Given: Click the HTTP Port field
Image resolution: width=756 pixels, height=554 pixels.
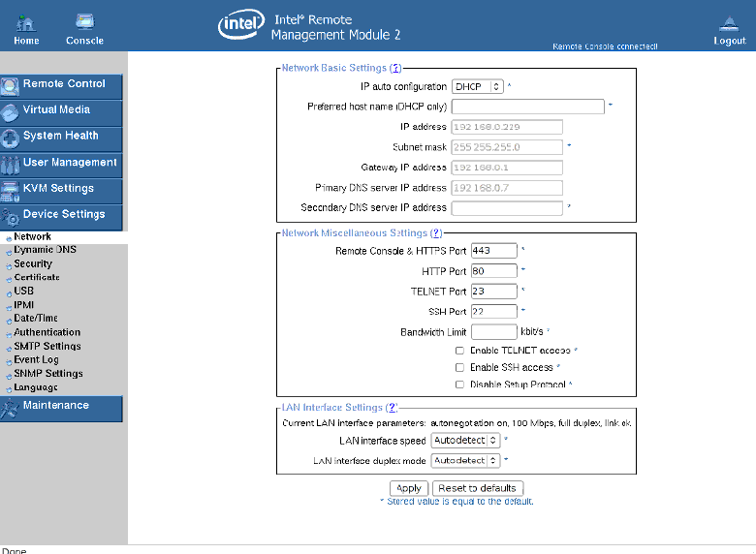Looking at the screenshot, I should coord(494,271).
